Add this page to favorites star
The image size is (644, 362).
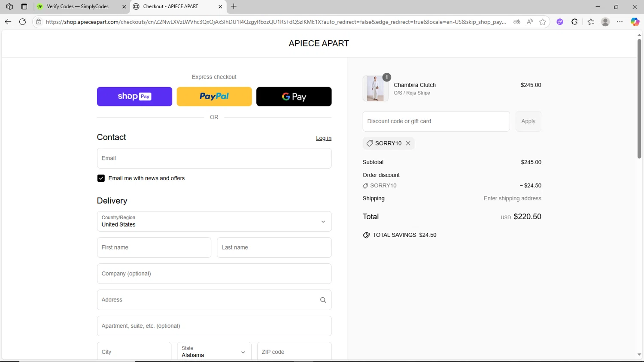tap(543, 22)
